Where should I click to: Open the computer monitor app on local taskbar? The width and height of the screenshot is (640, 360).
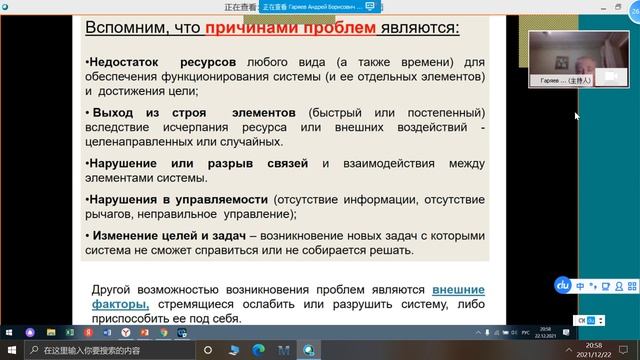(234, 350)
